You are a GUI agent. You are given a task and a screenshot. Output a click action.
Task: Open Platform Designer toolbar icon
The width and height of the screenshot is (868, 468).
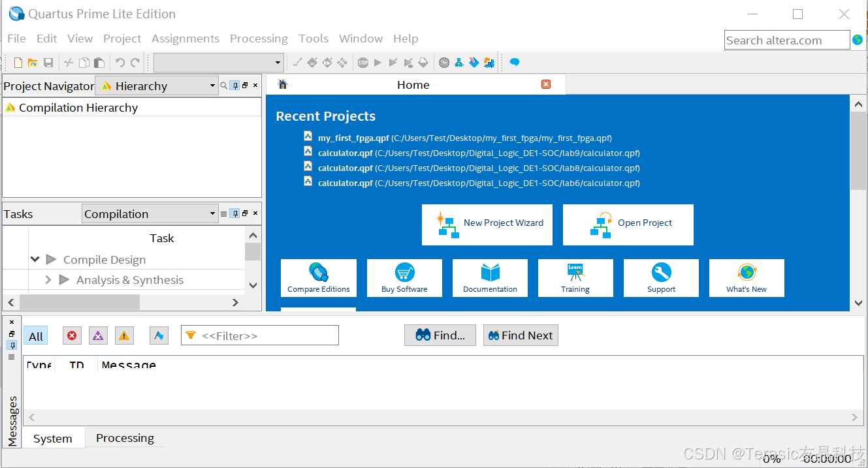click(x=488, y=63)
